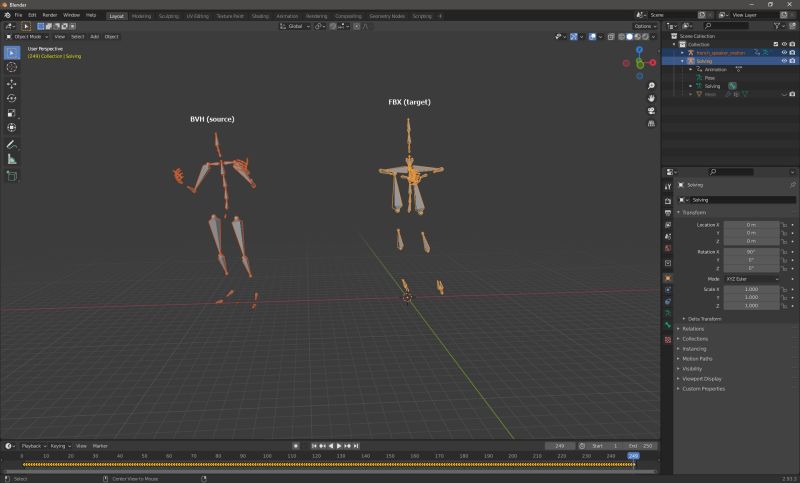Switch to the Scripting workspace tab
Image resolution: width=800 pixels, height=483 pixels.
(422, 16)
